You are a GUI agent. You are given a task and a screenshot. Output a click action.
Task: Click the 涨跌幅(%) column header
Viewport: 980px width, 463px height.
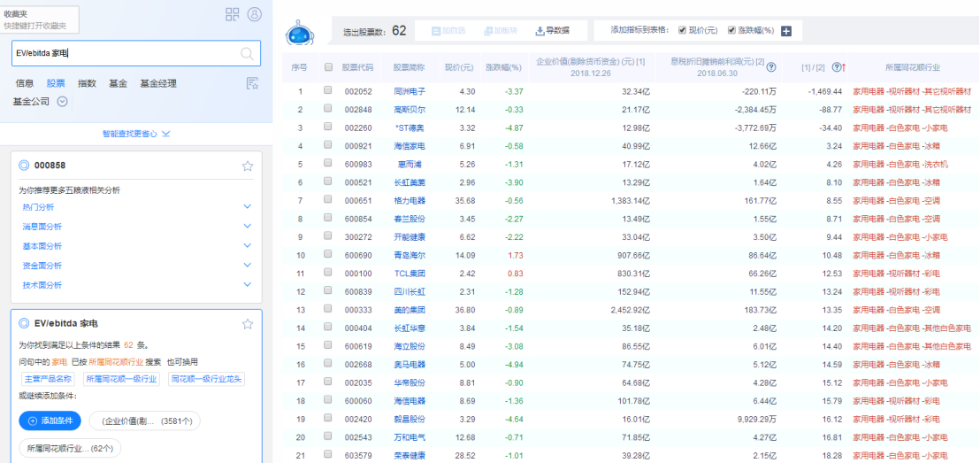504,67
